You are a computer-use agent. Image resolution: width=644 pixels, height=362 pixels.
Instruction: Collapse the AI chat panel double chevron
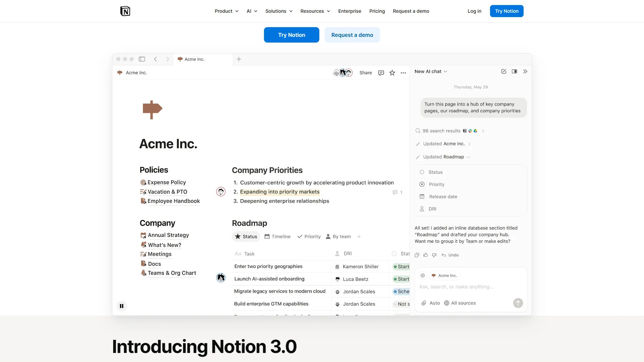[525, 71]
